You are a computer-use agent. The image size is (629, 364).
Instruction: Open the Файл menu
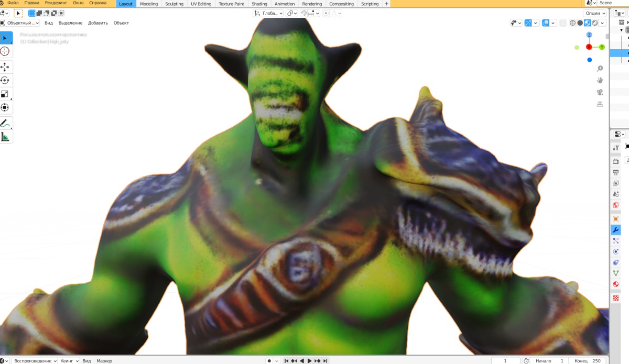(13, 3)
